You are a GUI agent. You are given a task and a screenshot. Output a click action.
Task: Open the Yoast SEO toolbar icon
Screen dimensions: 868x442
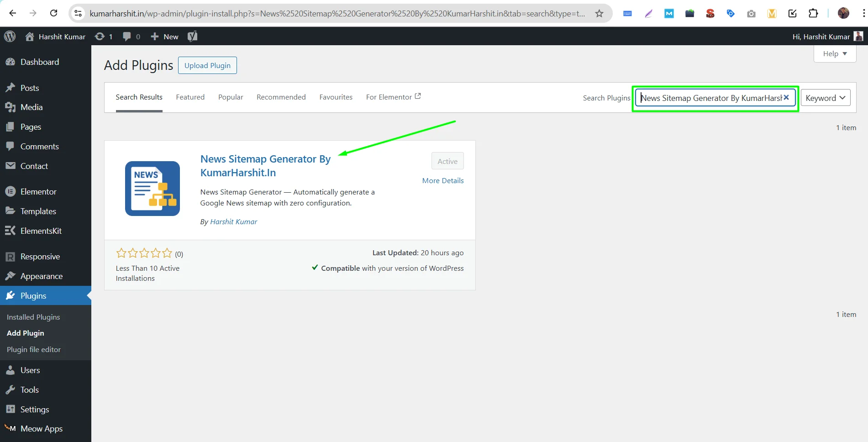(192, 37)
